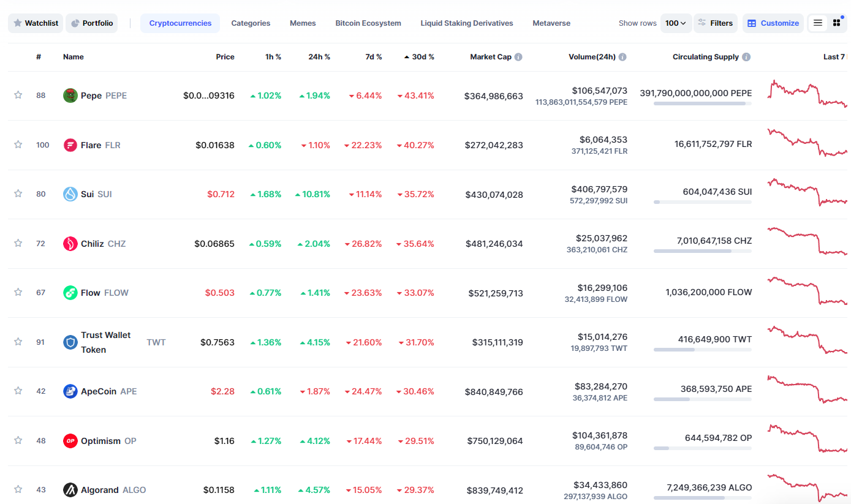Open the Show rows 100 dropdown
The image size is (851, 504).
point(676,23)
